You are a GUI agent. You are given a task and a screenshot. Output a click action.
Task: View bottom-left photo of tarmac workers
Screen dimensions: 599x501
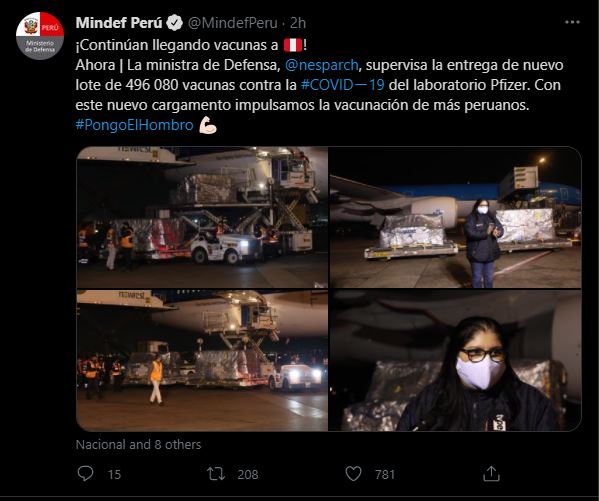(x=202, y=360)
